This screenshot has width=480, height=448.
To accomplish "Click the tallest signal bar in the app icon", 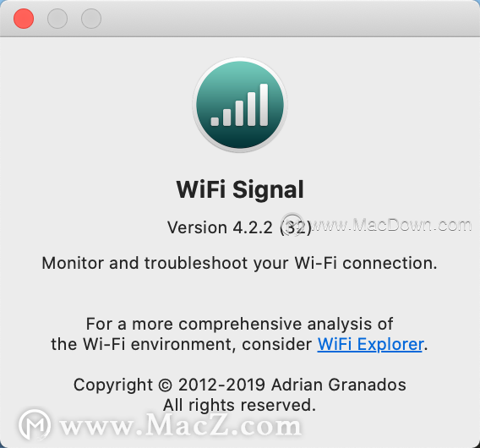I will tap(264, 105).
